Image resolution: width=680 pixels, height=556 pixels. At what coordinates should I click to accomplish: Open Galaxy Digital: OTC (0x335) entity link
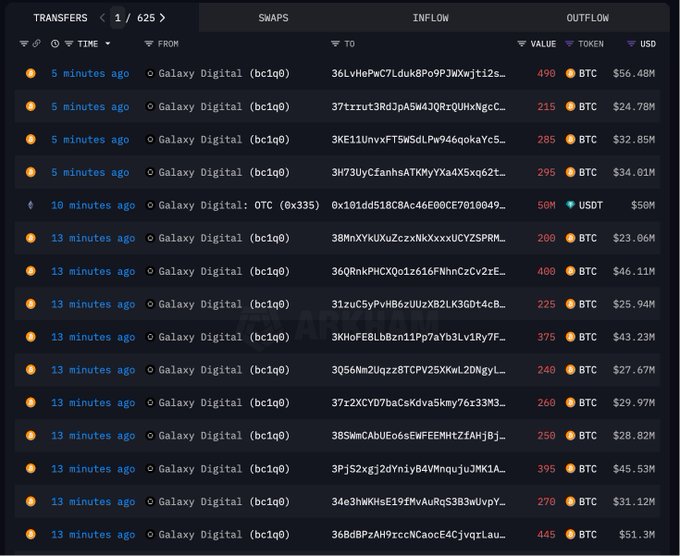click(238, 205)
